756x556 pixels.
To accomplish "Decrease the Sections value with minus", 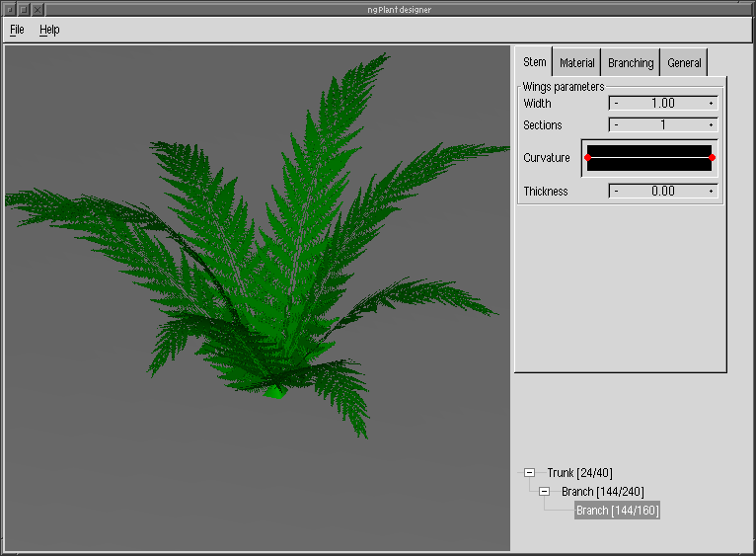I will tap(616, 125).
